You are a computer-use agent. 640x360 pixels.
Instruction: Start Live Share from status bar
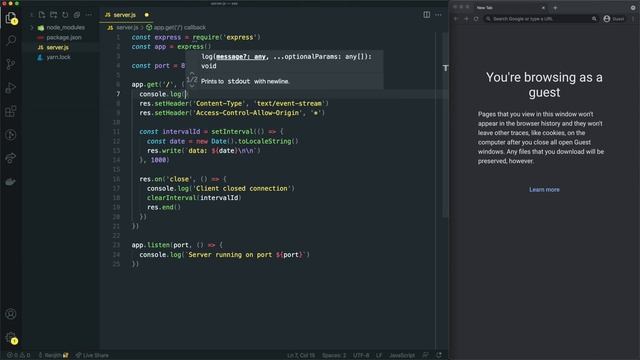coord(92,355)
